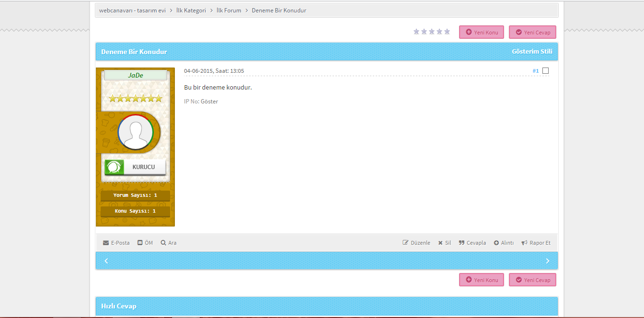Report post via Rapor Et megaphone
This screenshot has width=644, height=318.
[x=525, y=243]
